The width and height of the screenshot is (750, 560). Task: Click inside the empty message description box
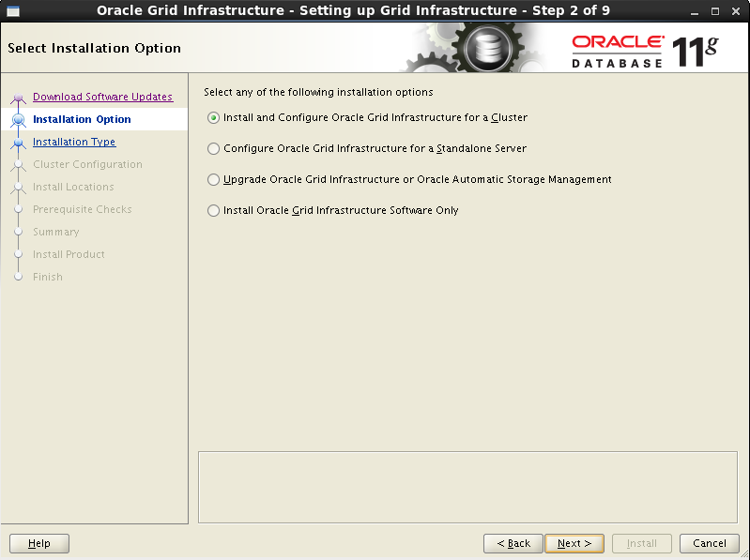[467, 488]
